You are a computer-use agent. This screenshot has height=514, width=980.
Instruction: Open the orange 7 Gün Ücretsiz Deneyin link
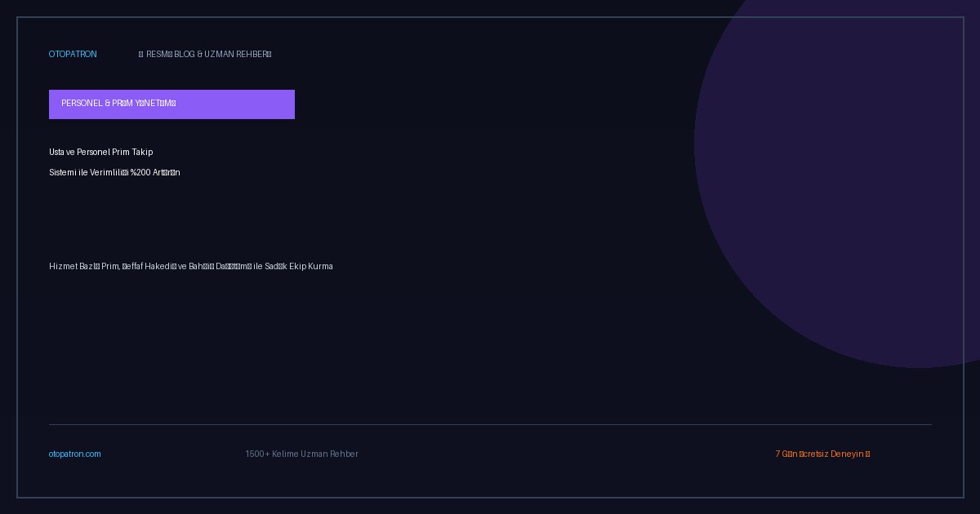point(822,454)
